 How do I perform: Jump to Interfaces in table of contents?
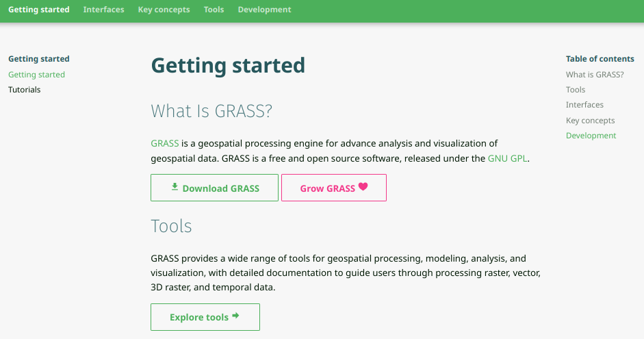point(584,105)
